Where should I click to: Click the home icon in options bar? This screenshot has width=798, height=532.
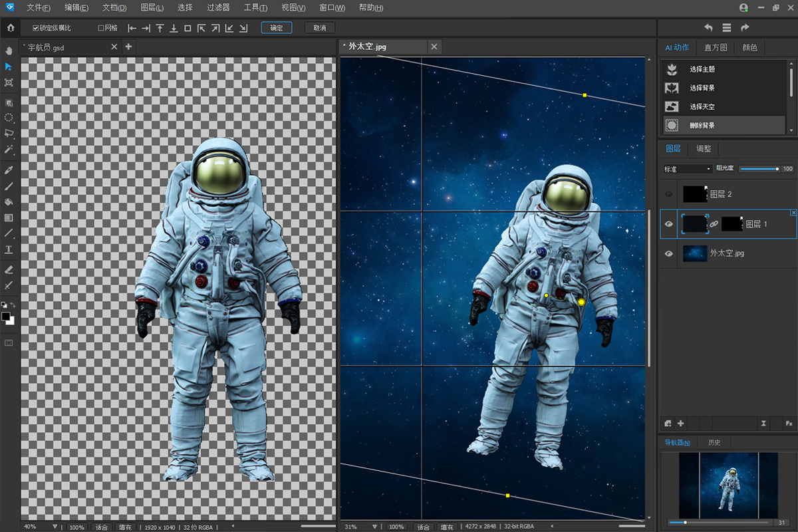(x=10, y=28)
